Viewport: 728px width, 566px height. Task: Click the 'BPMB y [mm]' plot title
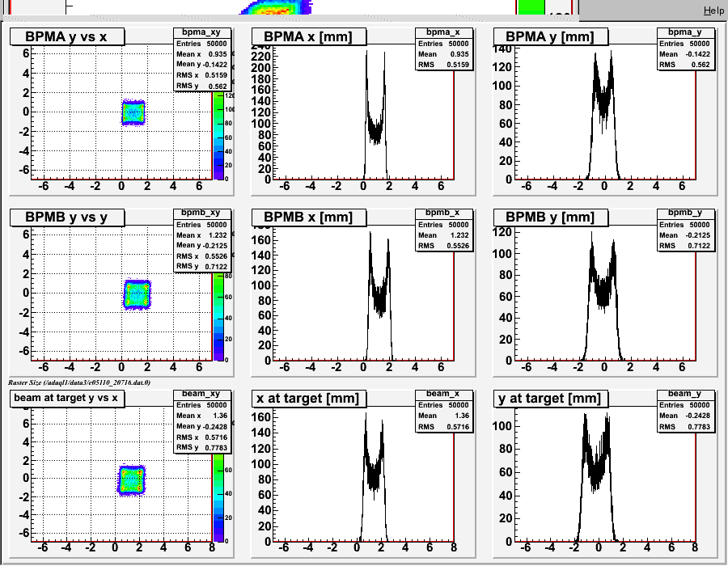point(550,218)
